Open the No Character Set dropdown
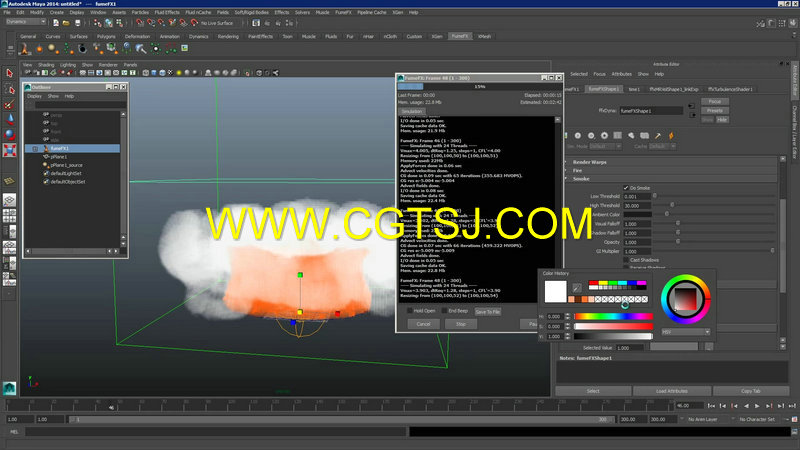The width and height of the screenshot is (800, 450). point(757,419)
